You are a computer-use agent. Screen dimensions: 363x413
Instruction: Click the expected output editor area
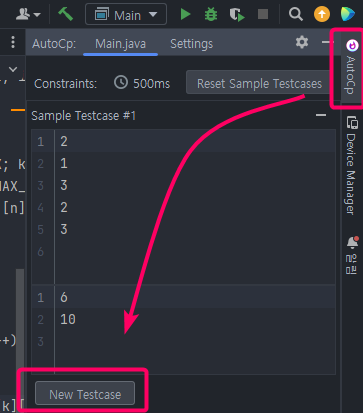(183, 329)
